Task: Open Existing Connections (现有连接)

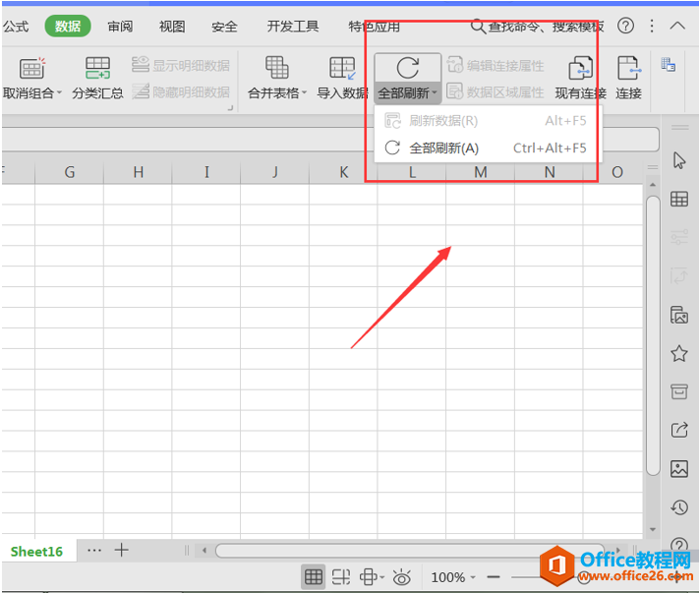Action: 580,77
